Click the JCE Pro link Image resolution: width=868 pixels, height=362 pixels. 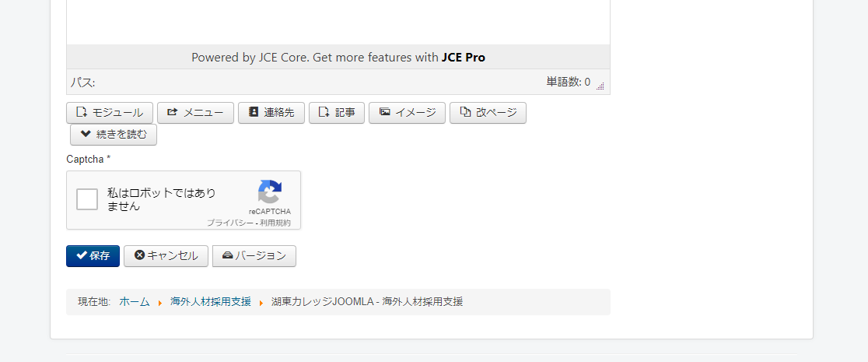coord(464,57)
